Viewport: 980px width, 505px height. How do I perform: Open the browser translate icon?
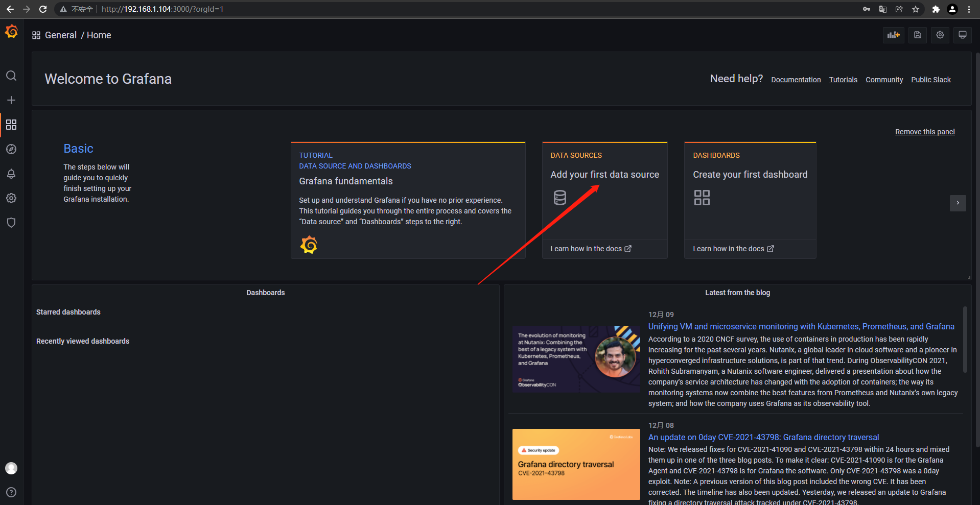point(882,9)
